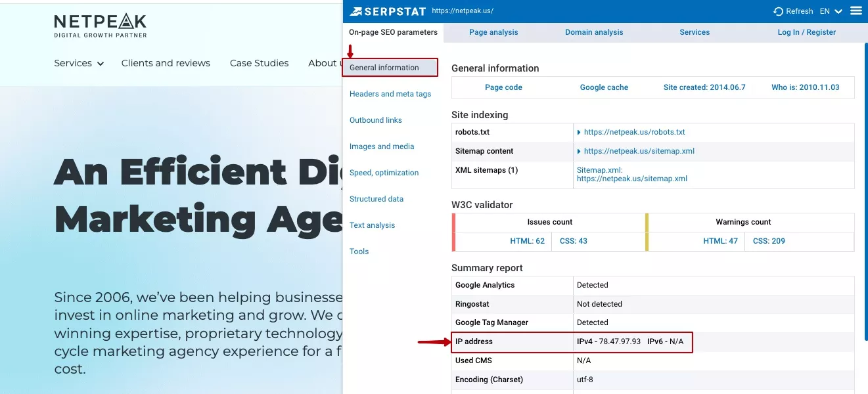This screenshot has width=868, height=394.
Task: Open Speed, optimization section
Action: point(384,173)
